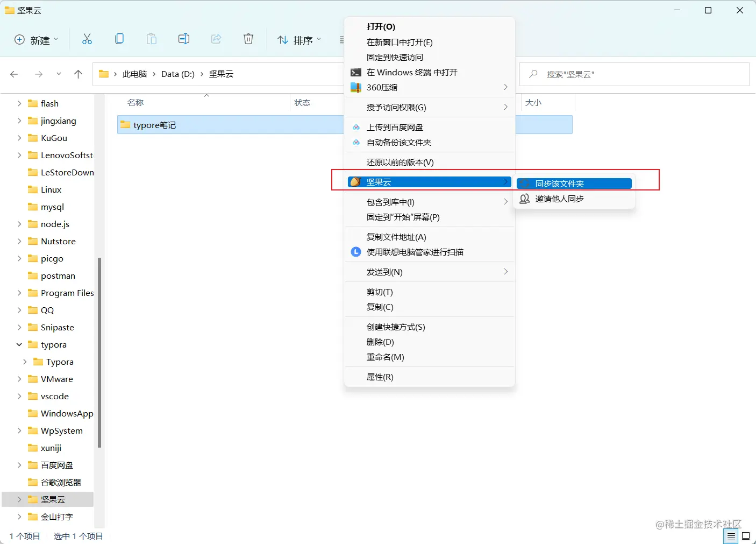Open the 排序 (Sort) dropdown
This screenshot has height=544, width=756.
point(299,40)
